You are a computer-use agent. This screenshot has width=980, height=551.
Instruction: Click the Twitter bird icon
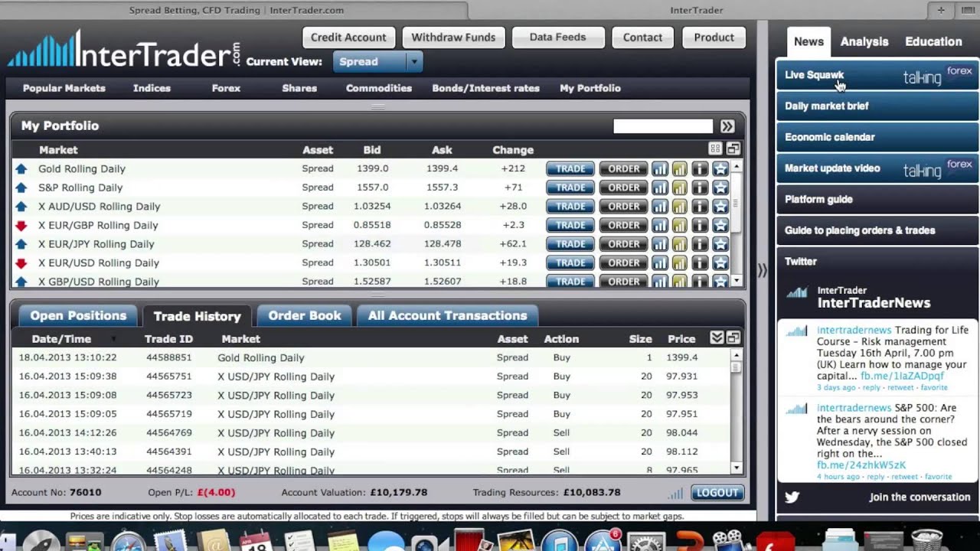coord(792,497)
